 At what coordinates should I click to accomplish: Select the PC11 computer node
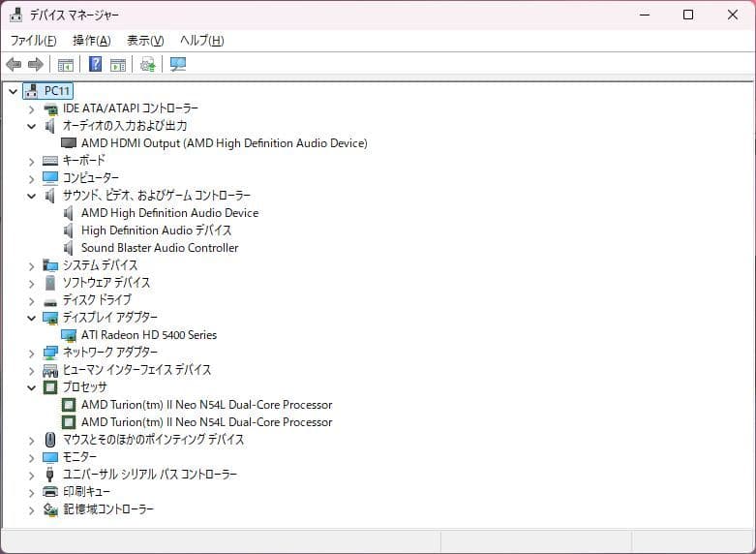[57, 91]
